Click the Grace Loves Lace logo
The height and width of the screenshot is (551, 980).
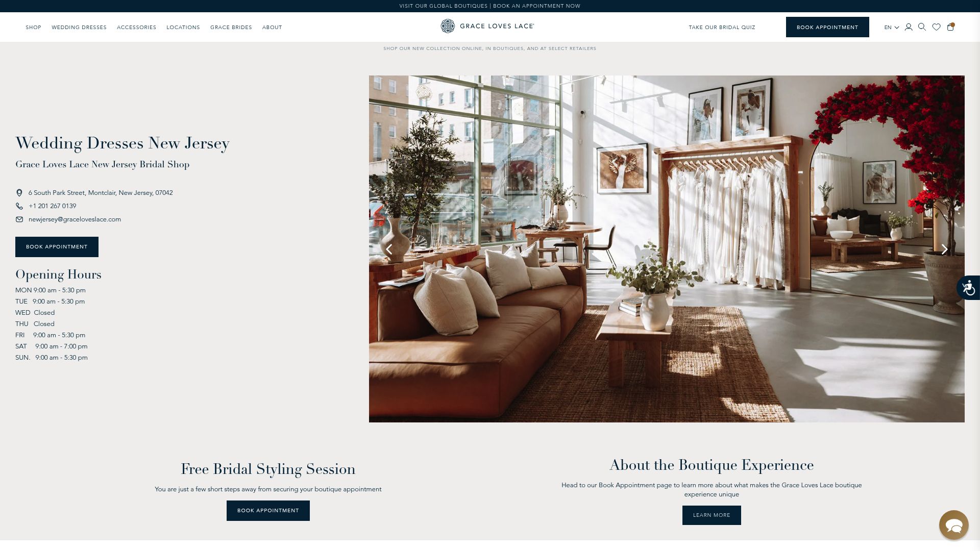point(487,26)
